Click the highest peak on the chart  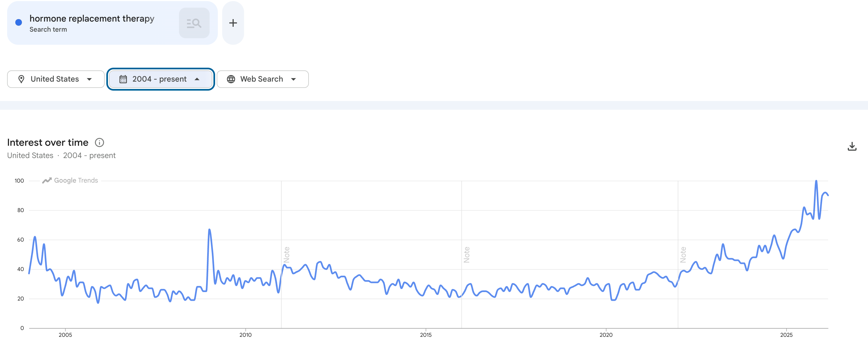pos(816,181)
